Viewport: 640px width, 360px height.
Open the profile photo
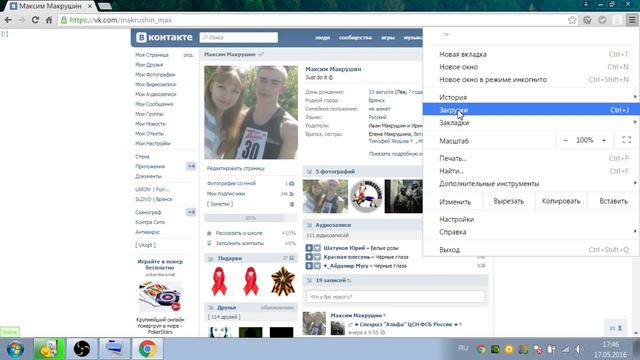click(x=251, y=112)
